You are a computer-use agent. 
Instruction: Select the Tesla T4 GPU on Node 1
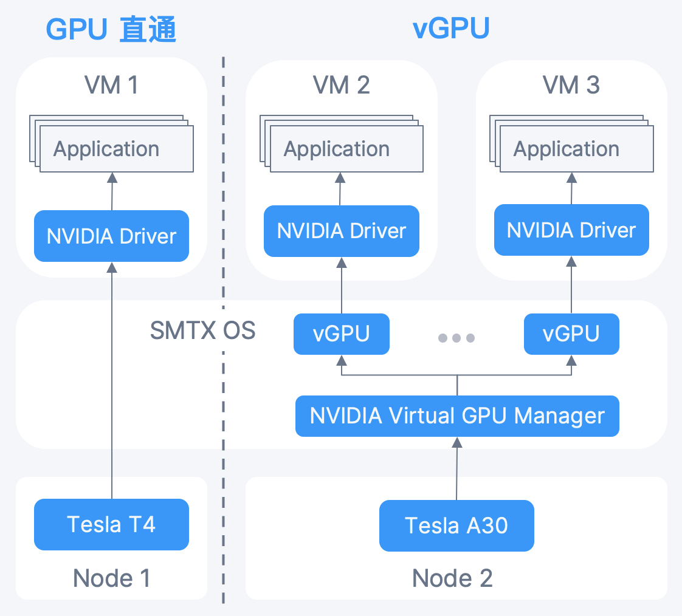(x=111, y=524)
